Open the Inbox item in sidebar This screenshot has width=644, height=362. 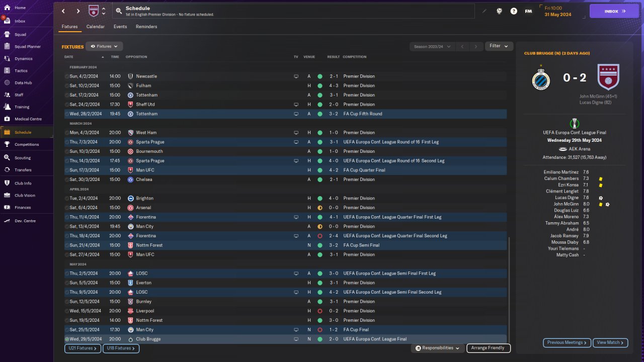point(27,21)
